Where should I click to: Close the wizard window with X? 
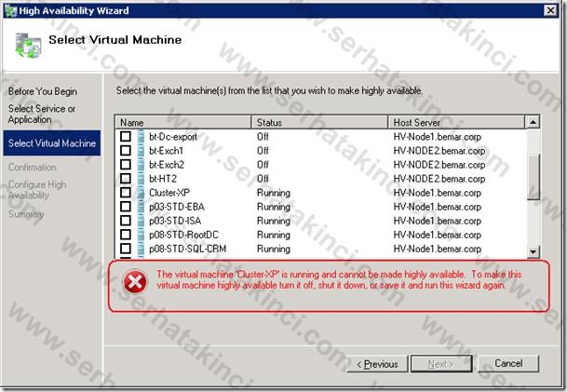(550, 10)
